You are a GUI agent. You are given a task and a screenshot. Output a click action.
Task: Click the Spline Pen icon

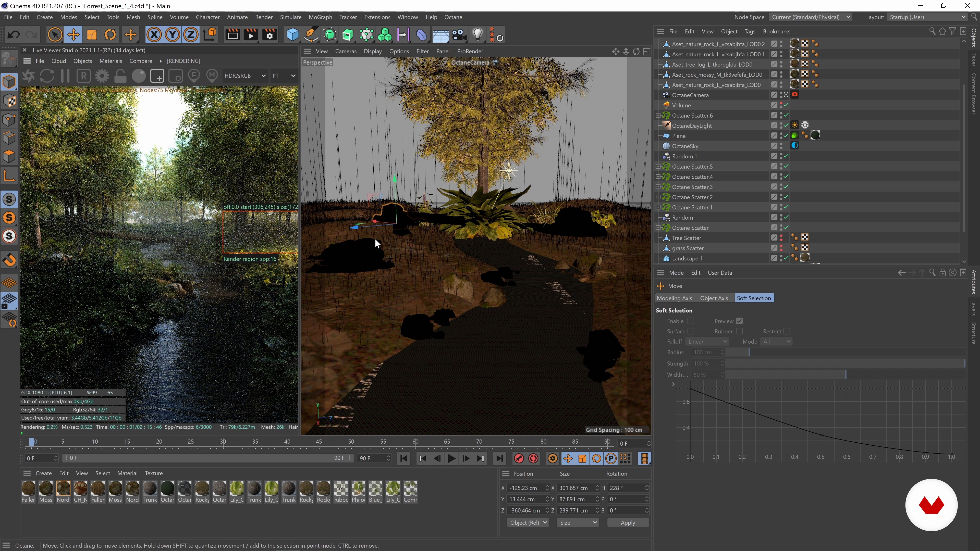tap(311, 35)
